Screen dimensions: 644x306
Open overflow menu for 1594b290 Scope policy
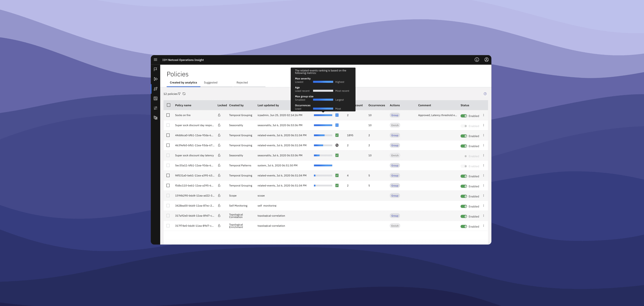483,196
